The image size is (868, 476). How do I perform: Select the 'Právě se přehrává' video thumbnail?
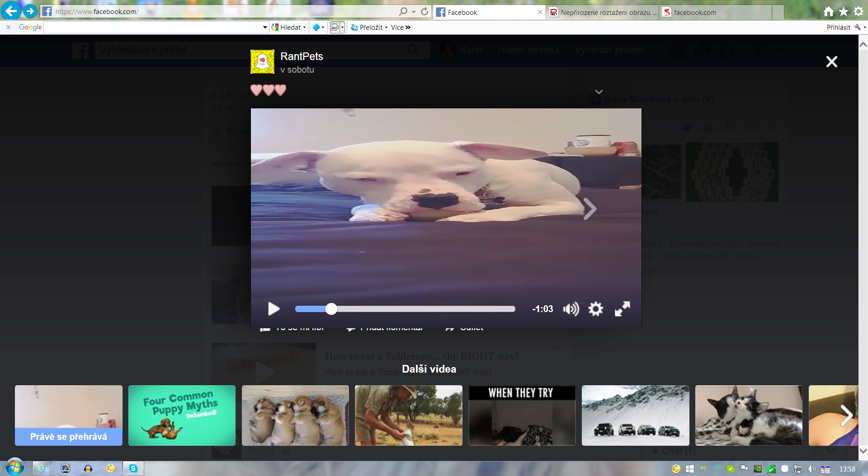(69, 415)
